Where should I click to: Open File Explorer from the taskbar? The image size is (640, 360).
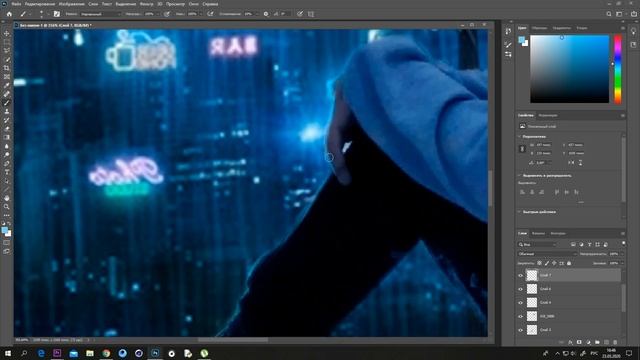point(90,353)
